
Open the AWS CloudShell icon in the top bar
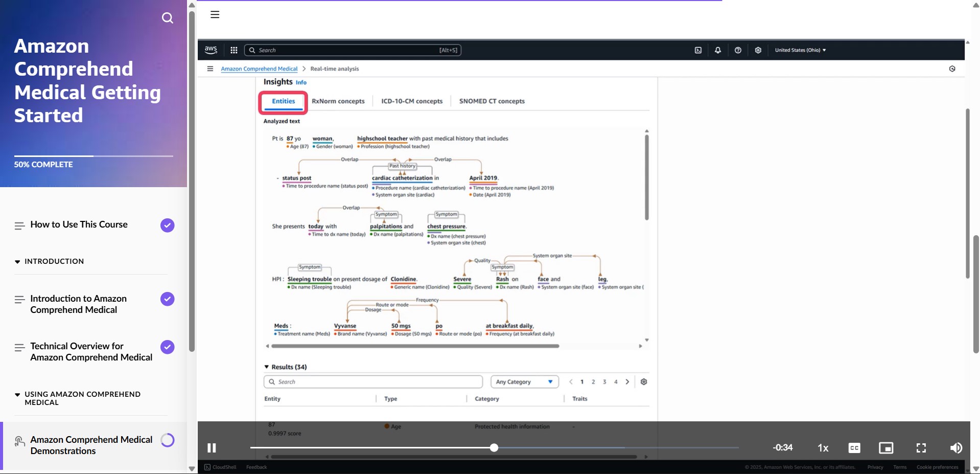(698, 50)
